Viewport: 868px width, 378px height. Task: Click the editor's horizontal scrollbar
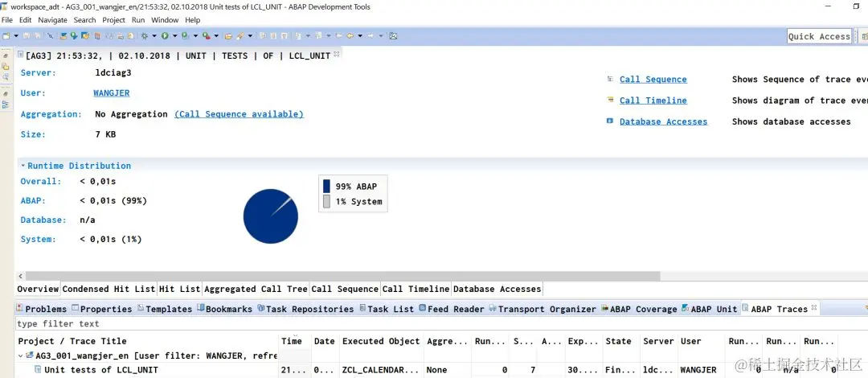pos(342,276)
